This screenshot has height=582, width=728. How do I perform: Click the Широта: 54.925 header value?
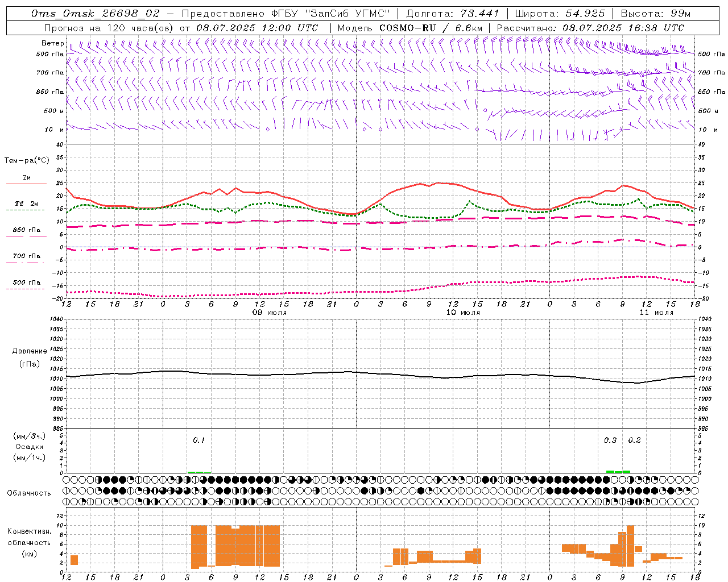[560, 14]
